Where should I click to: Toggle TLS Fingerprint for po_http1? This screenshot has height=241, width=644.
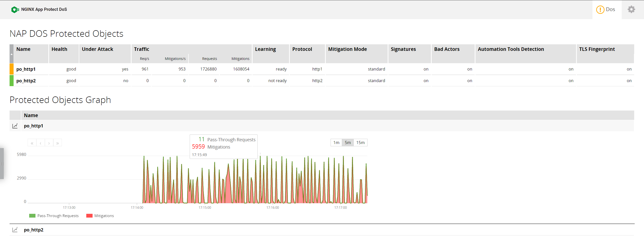[x=629, y=69]
